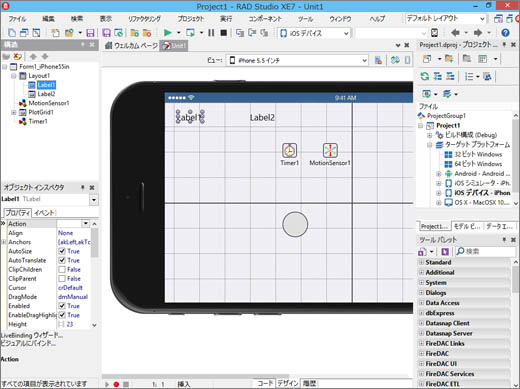
Task: Switch to the Code tab at bottom
Action: (x=265, y=384)
